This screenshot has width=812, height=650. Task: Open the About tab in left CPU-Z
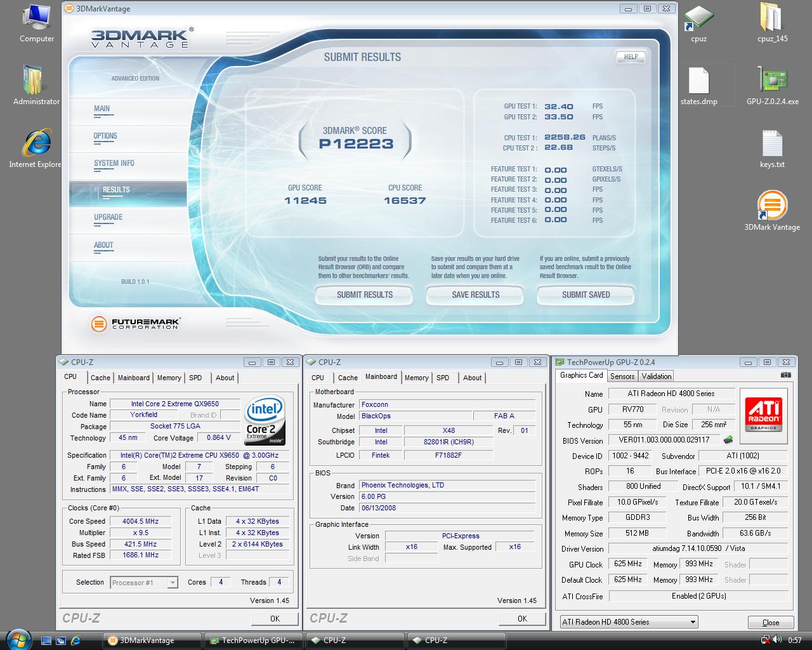click(x=225, y=378)
